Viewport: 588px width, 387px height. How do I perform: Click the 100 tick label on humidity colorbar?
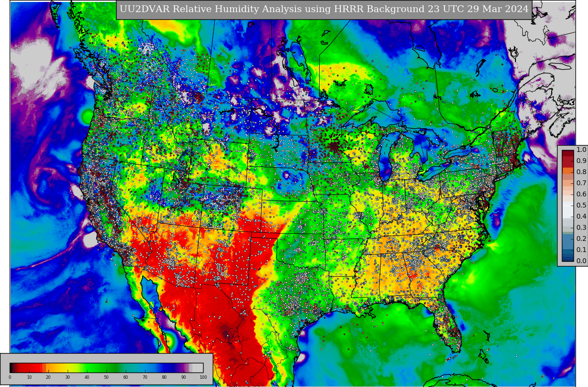coord(203,377)
